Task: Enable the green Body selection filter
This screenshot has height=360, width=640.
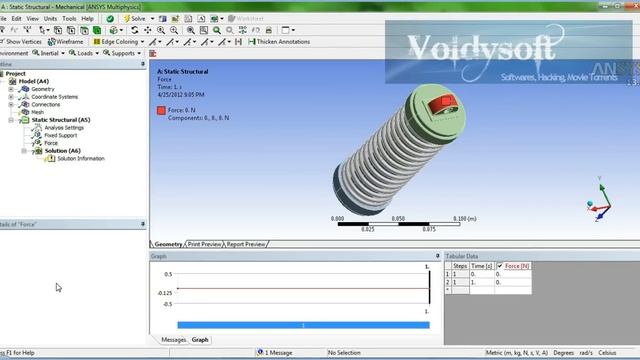Action: [x=97, y=30]
